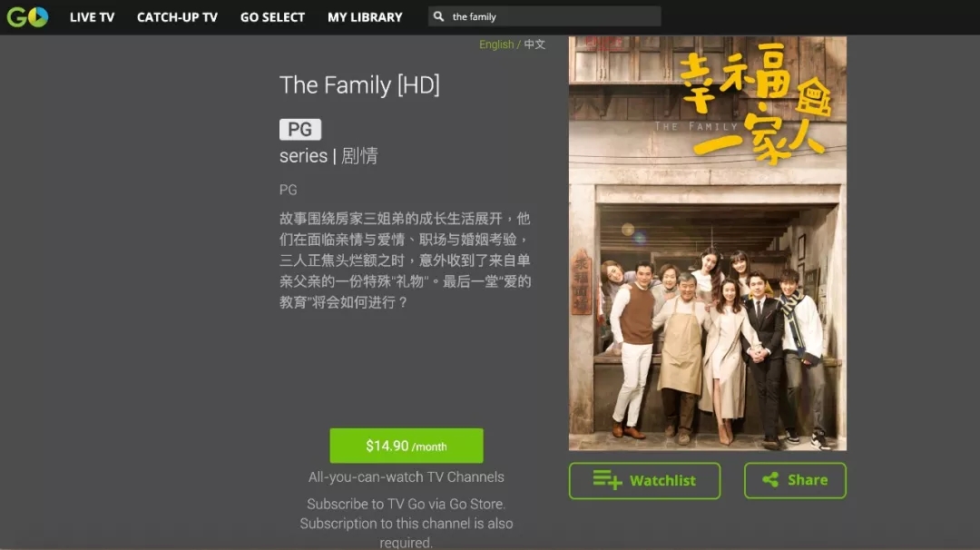
Task: Open the LIVE TV menu
Action: point(92,17)
